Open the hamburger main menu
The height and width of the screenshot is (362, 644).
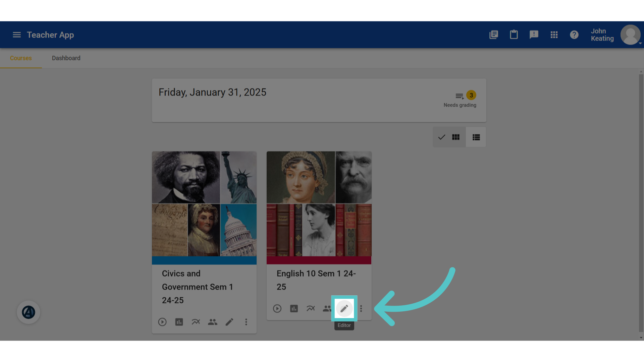pos(17,35)
